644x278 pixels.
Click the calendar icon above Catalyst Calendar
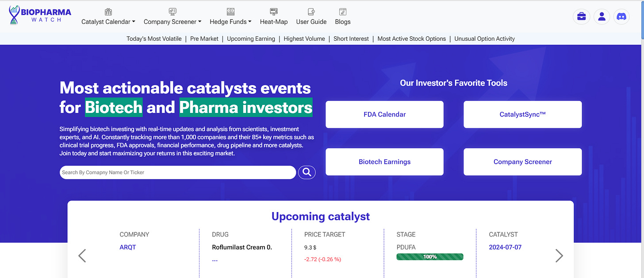pyautogui.click(x=108, y=12)
